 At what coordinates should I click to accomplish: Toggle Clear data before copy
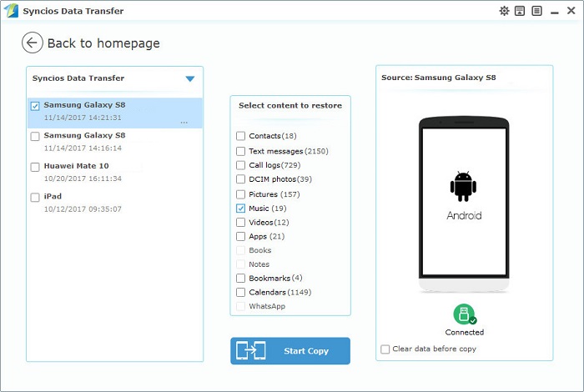pyautogui.click(x=385, y=349)
